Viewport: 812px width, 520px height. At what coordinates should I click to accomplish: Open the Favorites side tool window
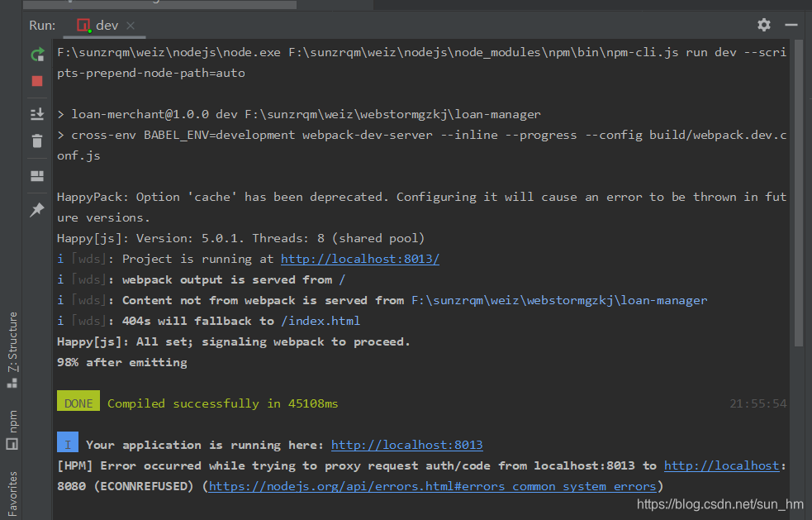tap(12, 494)
